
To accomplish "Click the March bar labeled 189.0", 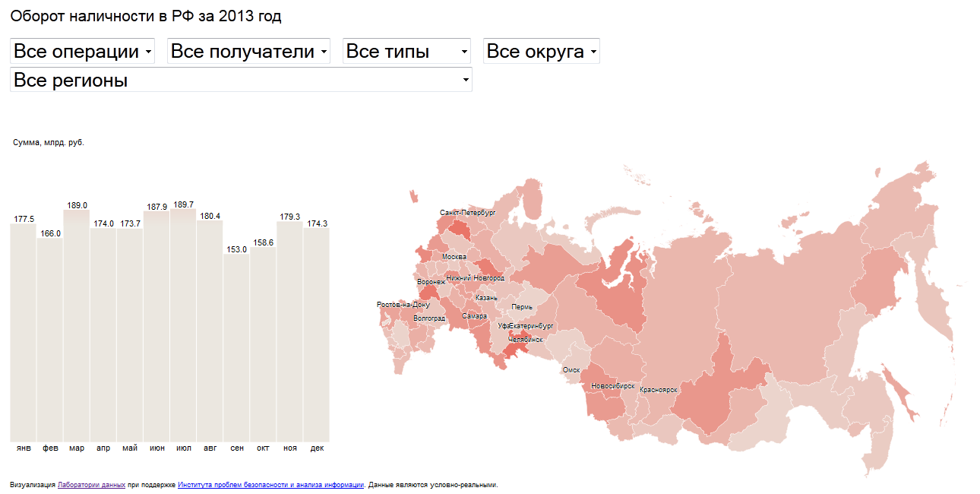I will (77, 327).
